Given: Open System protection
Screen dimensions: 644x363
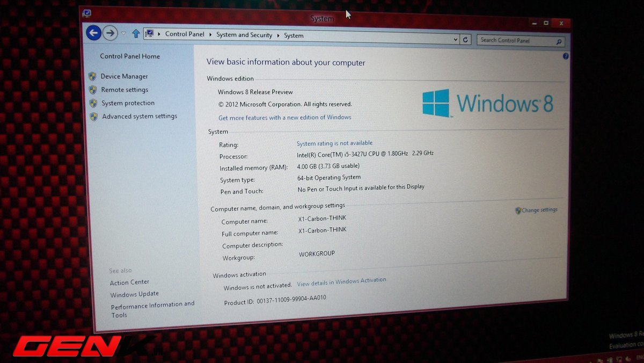Looking at the screenshot, I should pyautogui.click(x=128, y=103).
